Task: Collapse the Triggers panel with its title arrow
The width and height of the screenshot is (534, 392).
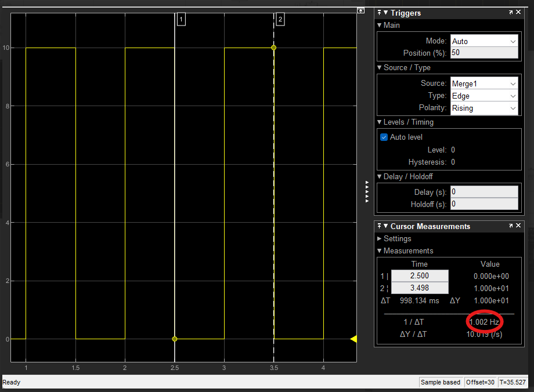Action: pyautogui.click(x=386, y=13)
